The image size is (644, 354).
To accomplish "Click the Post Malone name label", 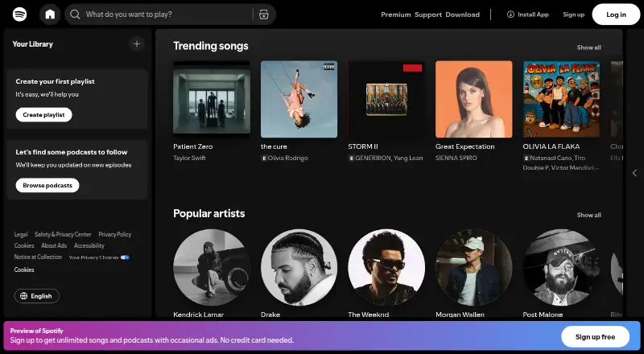I will [543, 315].
